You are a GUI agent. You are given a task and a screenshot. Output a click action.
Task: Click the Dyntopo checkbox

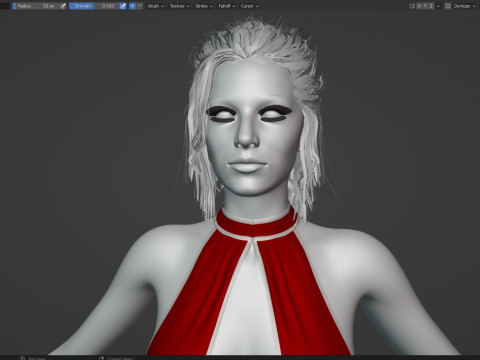448,6
